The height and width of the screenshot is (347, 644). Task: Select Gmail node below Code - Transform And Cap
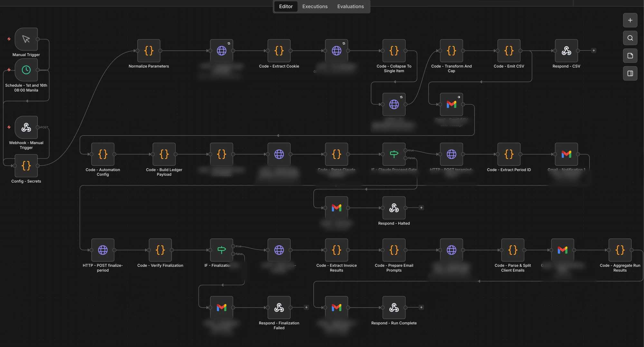click(451, 104)
